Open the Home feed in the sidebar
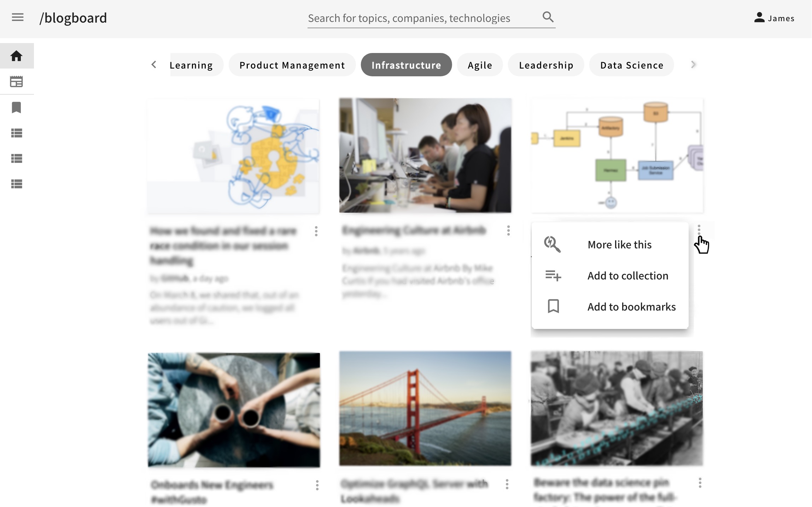Screen dimensions: 812x507 point(16,55)
